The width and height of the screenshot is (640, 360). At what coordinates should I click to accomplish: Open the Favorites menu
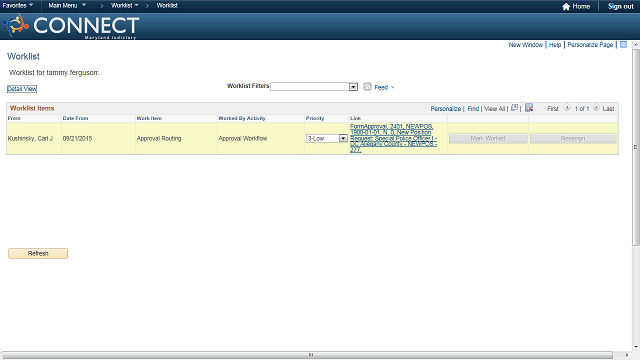[18, 6]
